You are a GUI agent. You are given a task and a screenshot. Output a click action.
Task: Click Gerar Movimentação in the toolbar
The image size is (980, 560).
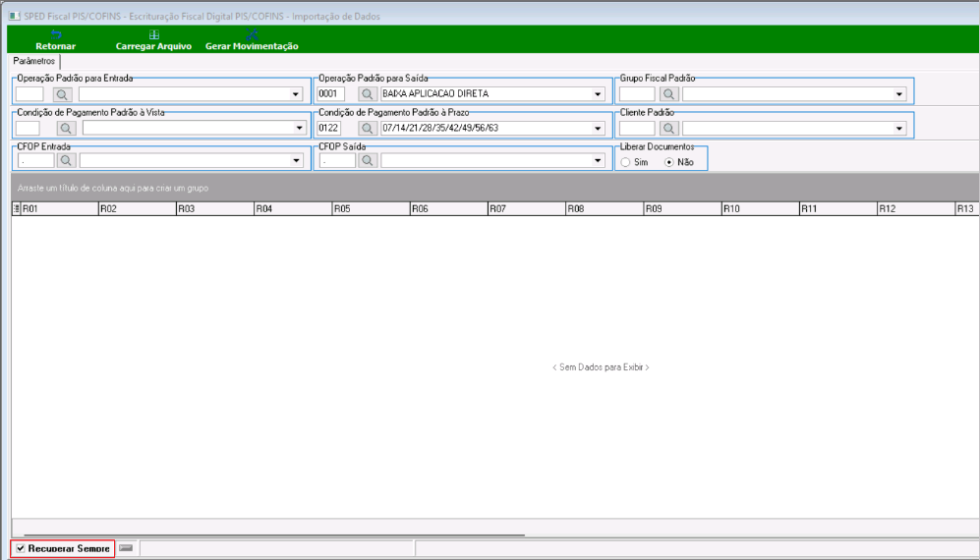252,40
